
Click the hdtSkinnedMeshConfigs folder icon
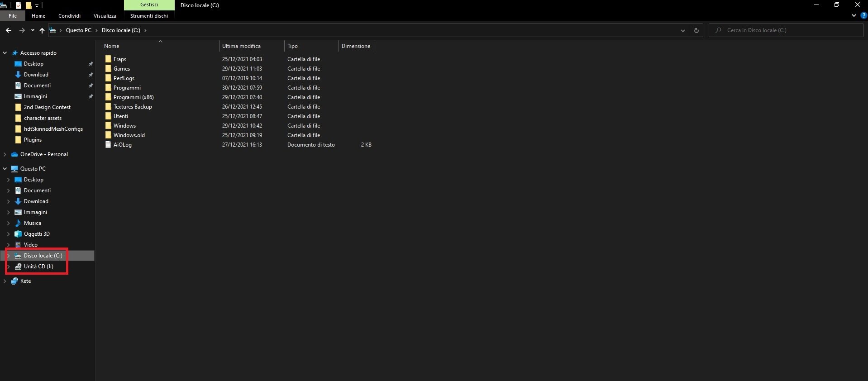coord(18,129)
